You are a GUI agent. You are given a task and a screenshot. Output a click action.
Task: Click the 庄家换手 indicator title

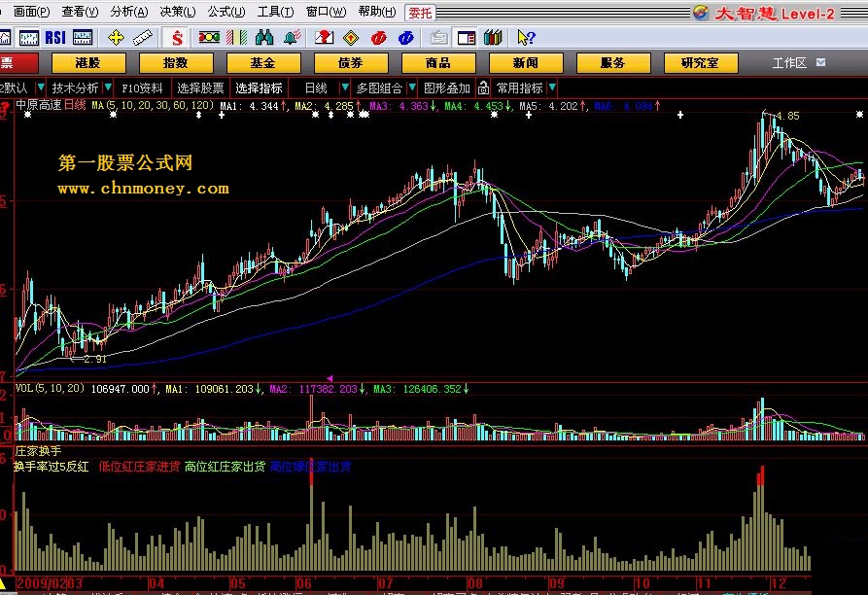pos(38,451)
